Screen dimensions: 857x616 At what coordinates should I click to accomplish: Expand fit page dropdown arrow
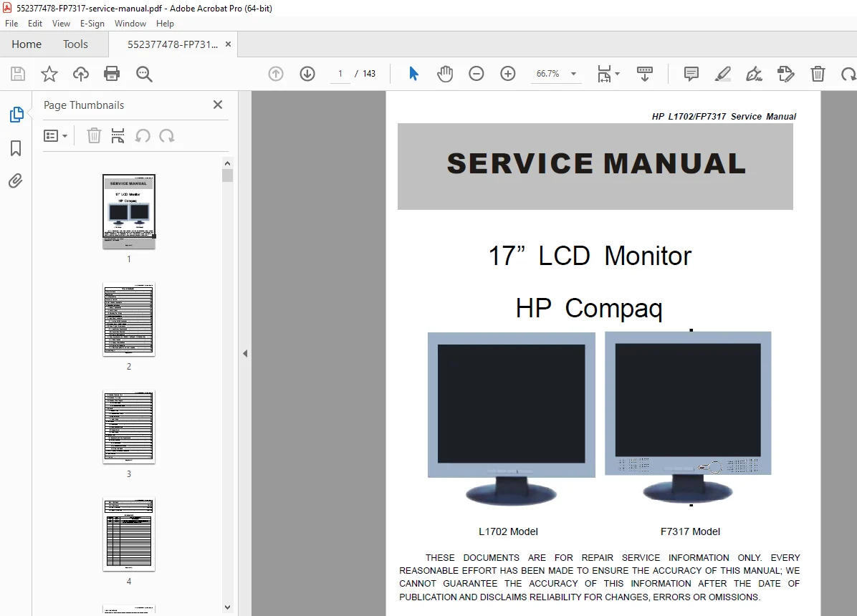click(x=618, y=73)
